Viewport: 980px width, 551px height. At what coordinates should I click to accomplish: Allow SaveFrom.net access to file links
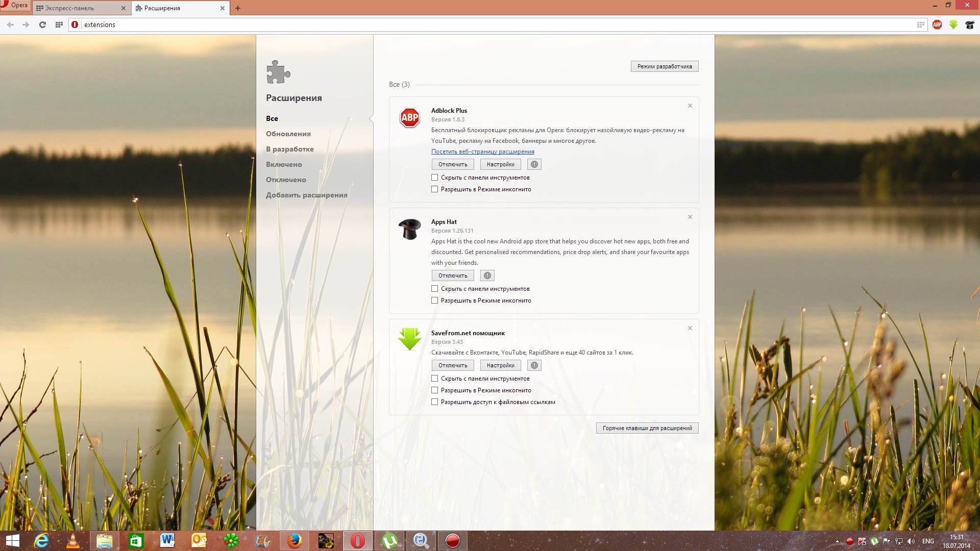(434, 402)
